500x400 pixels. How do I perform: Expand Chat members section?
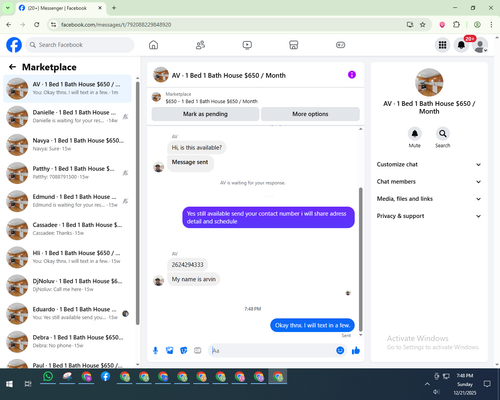(429, 182)
